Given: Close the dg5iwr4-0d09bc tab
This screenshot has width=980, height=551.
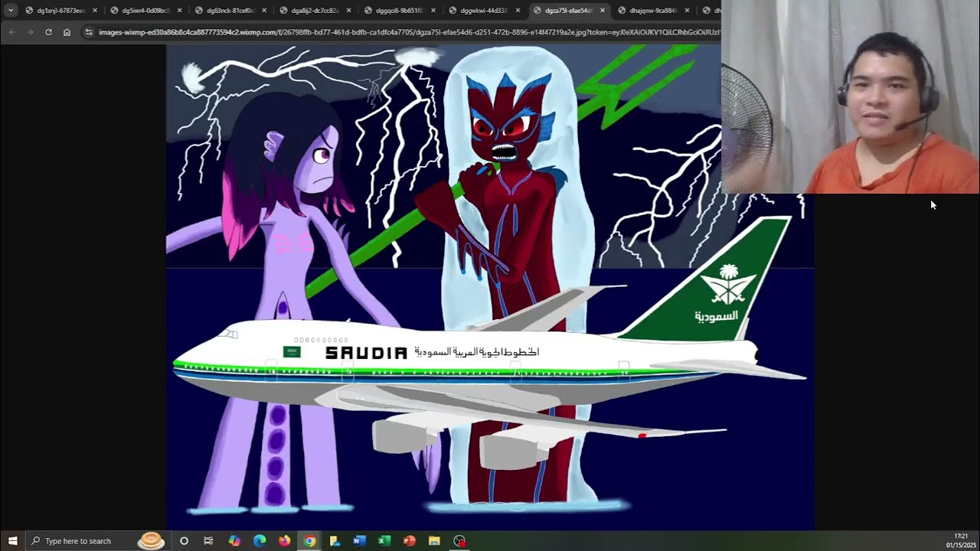Looking at the screenshot, I should [x=180, y=11].
